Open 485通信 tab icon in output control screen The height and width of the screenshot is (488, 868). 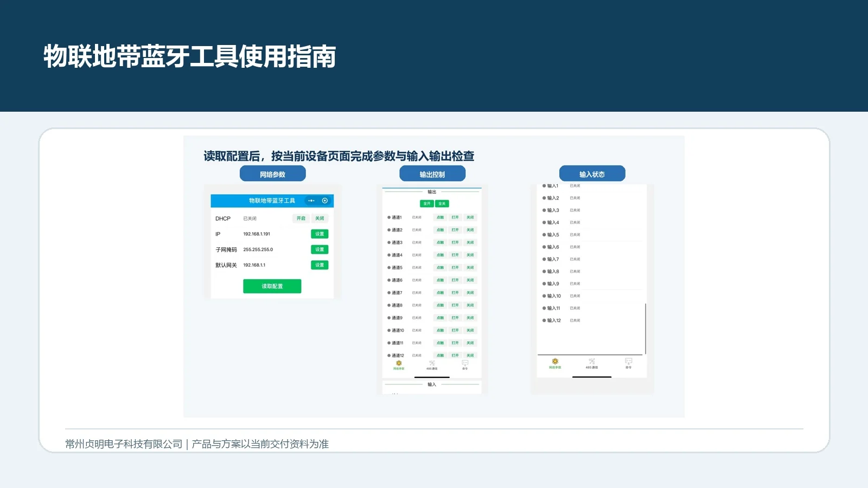[x=432, y=363]
